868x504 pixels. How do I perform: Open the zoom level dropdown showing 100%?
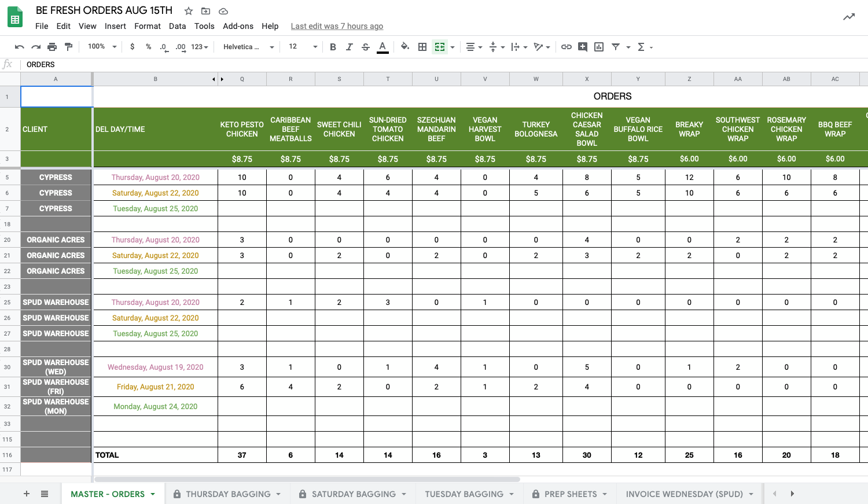click(102, 47)
